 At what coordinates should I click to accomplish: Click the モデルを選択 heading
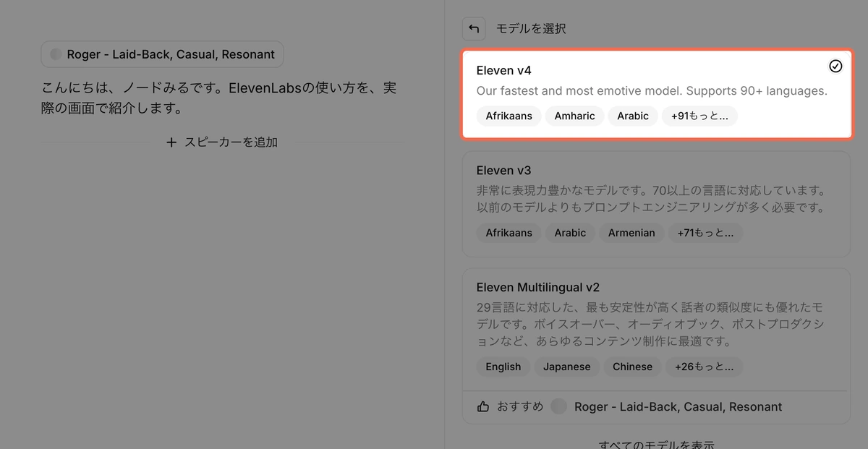tap(531, 29)
